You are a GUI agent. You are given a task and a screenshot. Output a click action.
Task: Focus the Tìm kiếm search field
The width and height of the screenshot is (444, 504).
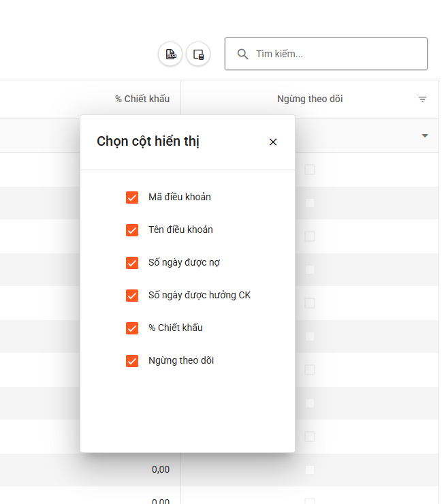[x=326, y=54]
